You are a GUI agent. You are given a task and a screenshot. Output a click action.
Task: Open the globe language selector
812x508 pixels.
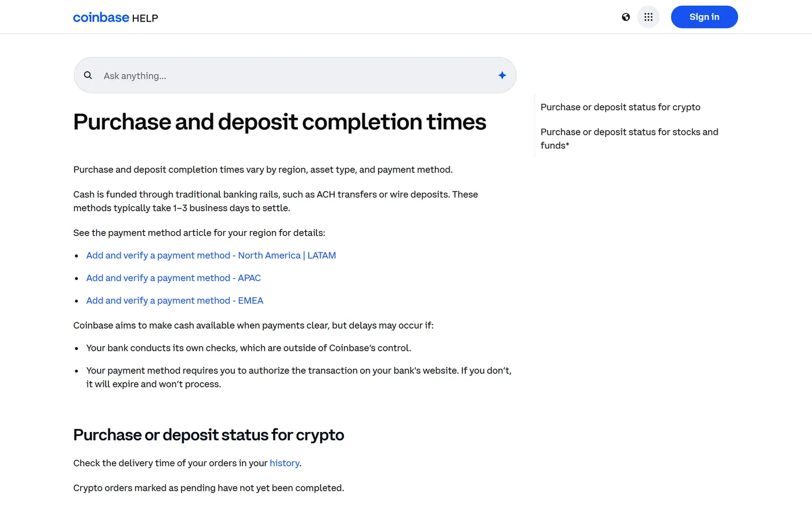(626, 17)
